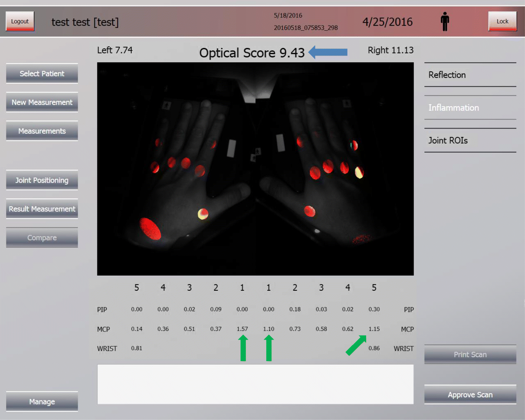Start a New Measurement
This screenshot has height=420, width=525.
pos(42,102)
